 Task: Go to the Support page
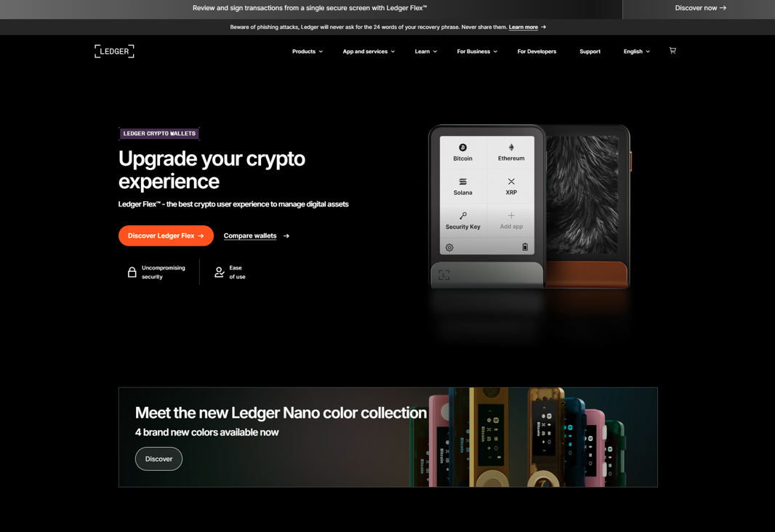590,52
